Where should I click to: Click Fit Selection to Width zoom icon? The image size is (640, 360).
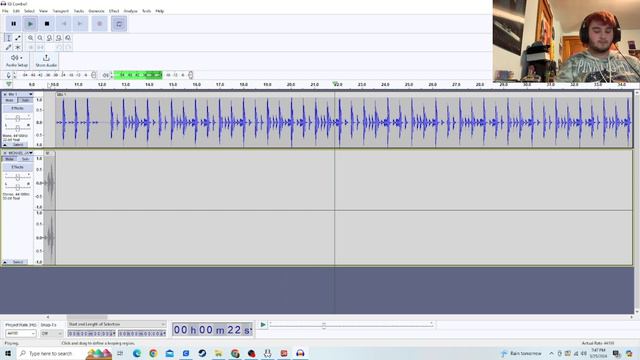(49, 38)
